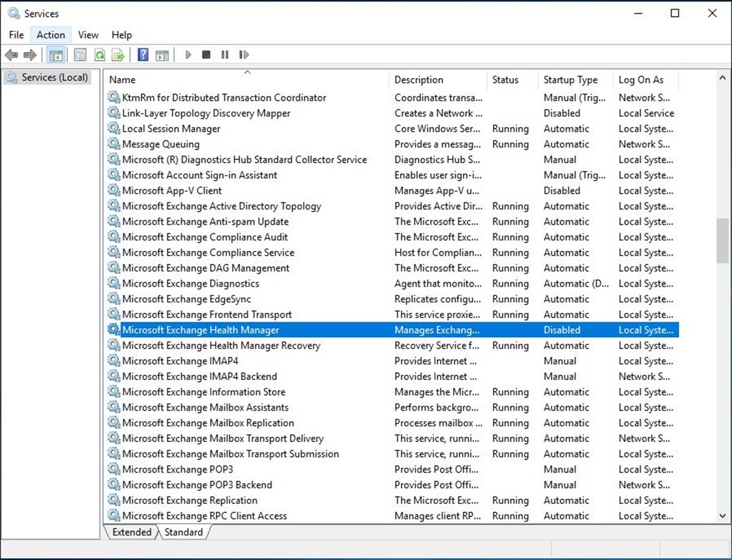
Task: Click the scrollbar up arrow in the services list
Action: (x=723, y=78)
